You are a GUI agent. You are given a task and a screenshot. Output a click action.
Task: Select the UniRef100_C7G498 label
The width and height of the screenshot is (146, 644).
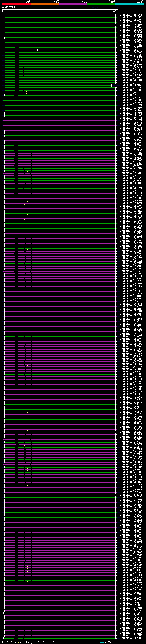(x=131, y=547)
